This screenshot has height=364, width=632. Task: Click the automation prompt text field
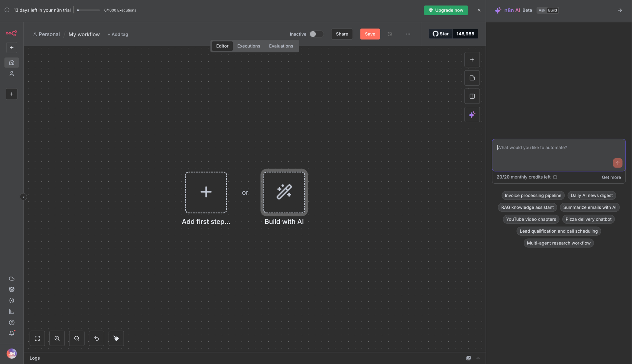coord(553,153)
